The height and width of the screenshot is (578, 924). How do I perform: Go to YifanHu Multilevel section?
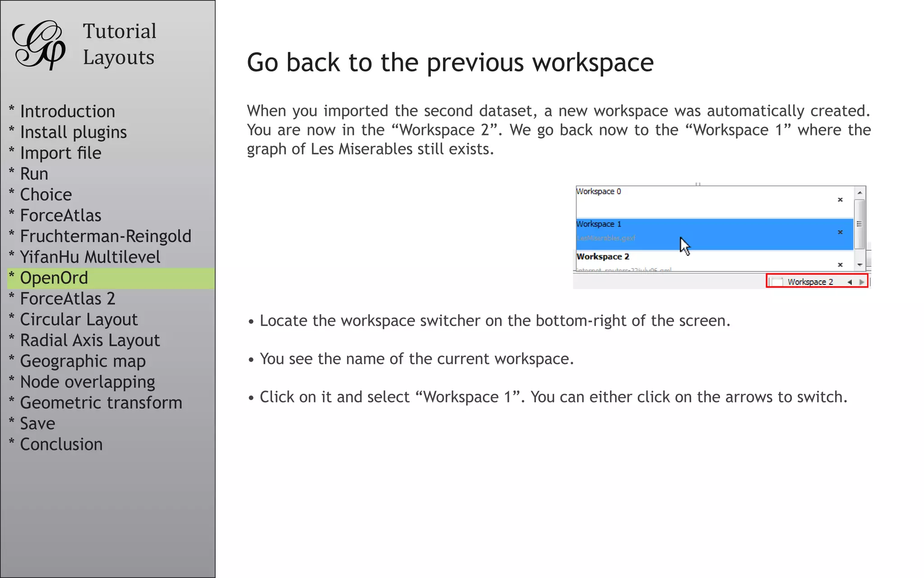(x=85, y=256)
